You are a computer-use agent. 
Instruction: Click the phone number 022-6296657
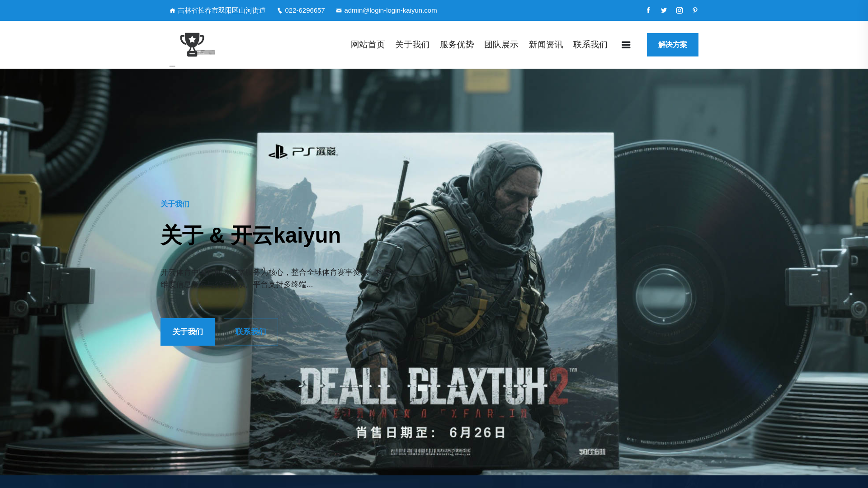point(305,10)
